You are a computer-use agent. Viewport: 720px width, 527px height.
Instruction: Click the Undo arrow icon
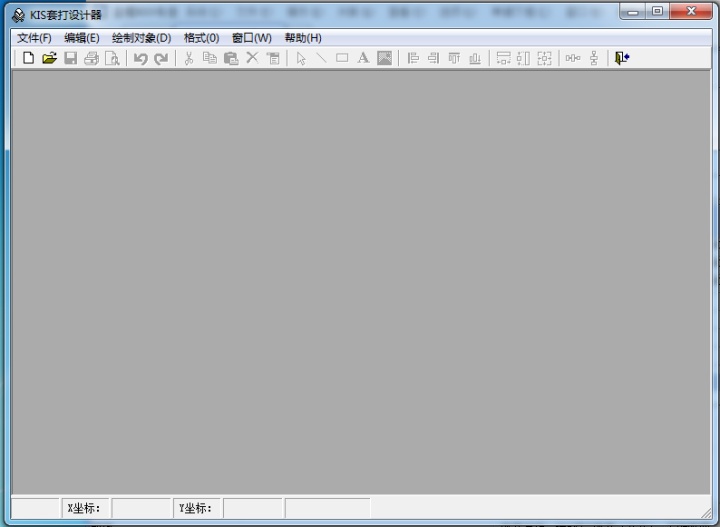pyautogui.click(x=141, y=58)
